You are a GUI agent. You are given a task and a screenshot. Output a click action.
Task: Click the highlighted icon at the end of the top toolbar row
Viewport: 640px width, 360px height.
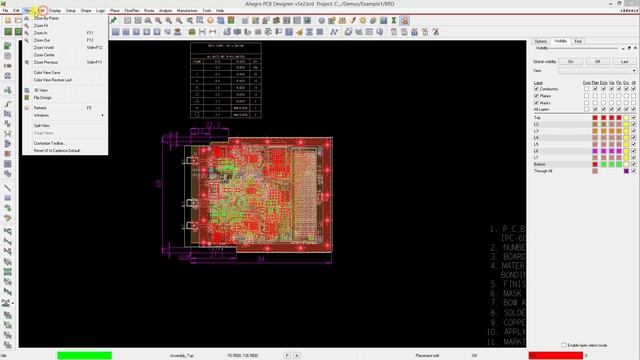tap(404, 20)
